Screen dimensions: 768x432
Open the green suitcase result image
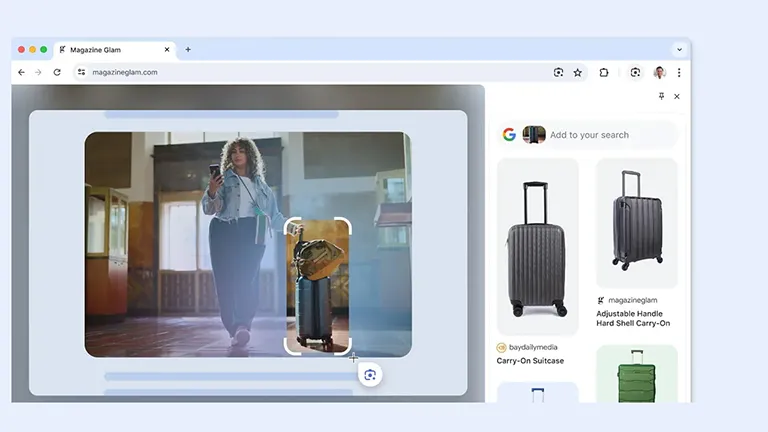[637, 374]
